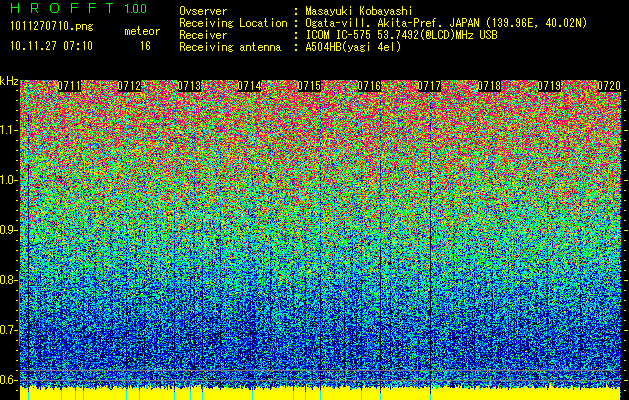The height and width of the screenshot is (400, 629).
Task: Click the kHz unit label
Action: click(9, 81)
